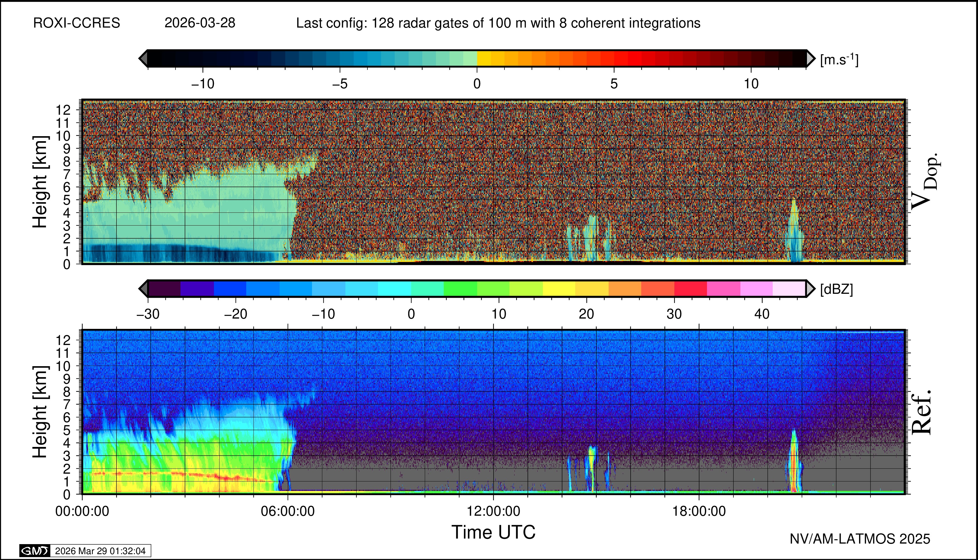978x560 pixels.
Task: Click the 2026-03-28 date label
Action: coord(200,23)
